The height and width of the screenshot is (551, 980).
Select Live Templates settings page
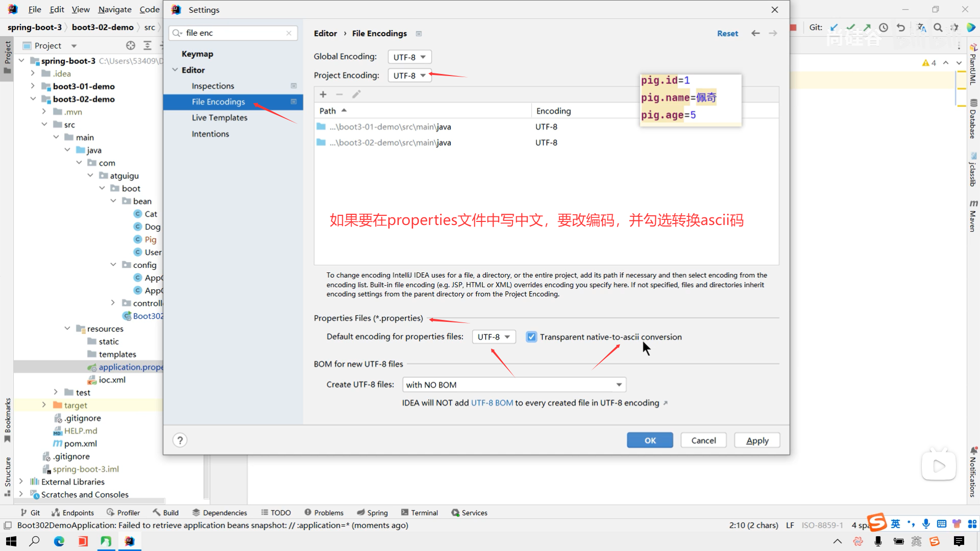click(219, 118)
